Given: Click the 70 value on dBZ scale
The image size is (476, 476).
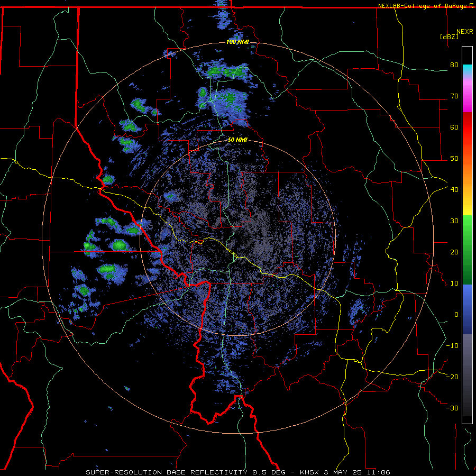Looking at the screenshot, I should tap(454, 96).
